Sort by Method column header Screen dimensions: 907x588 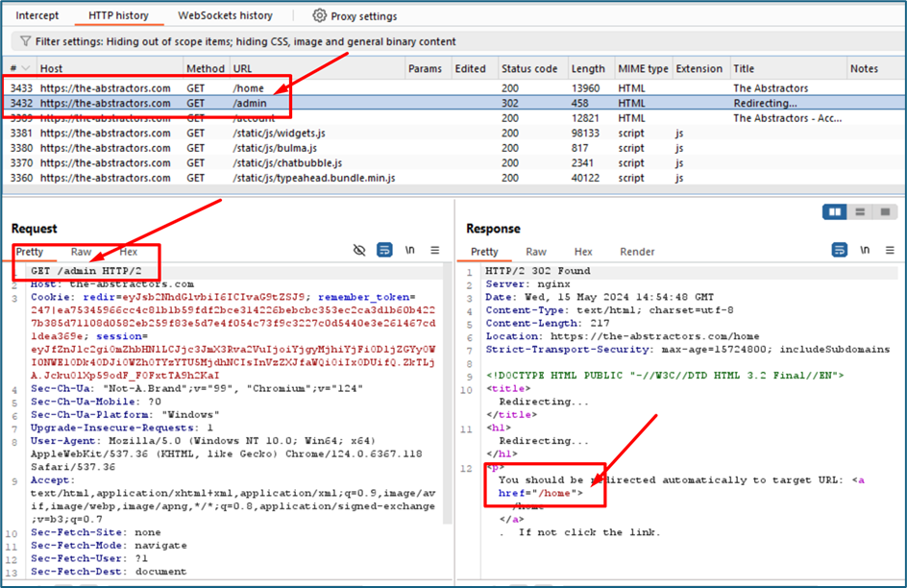click(x=206, y=68)
